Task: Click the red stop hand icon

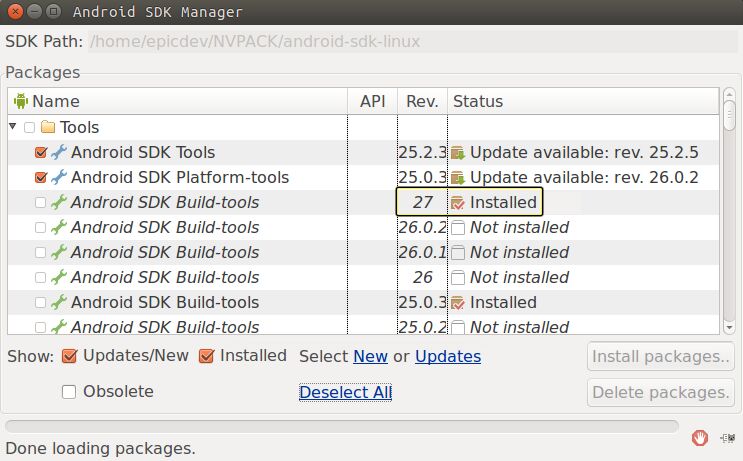Action: click(x=700, y=437)
